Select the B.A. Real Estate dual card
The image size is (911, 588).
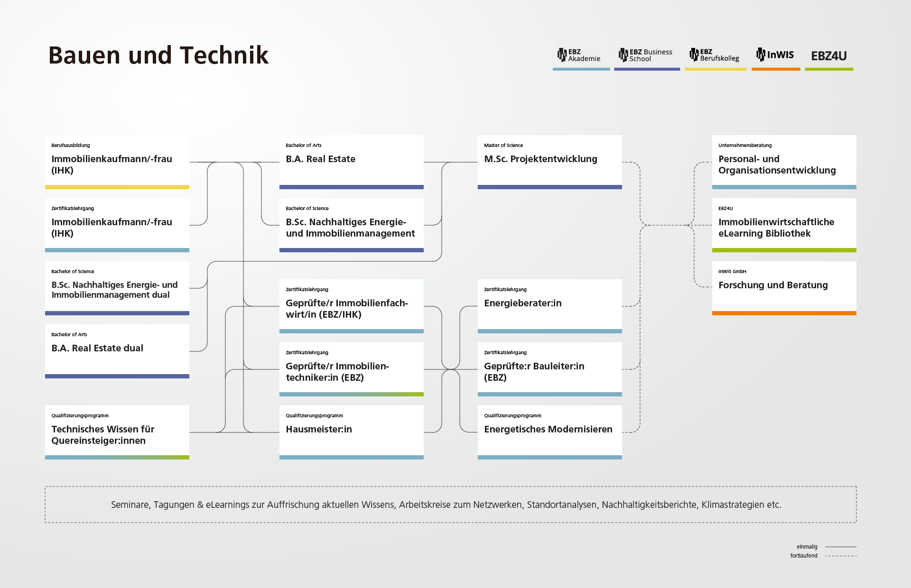pos(117,351)
